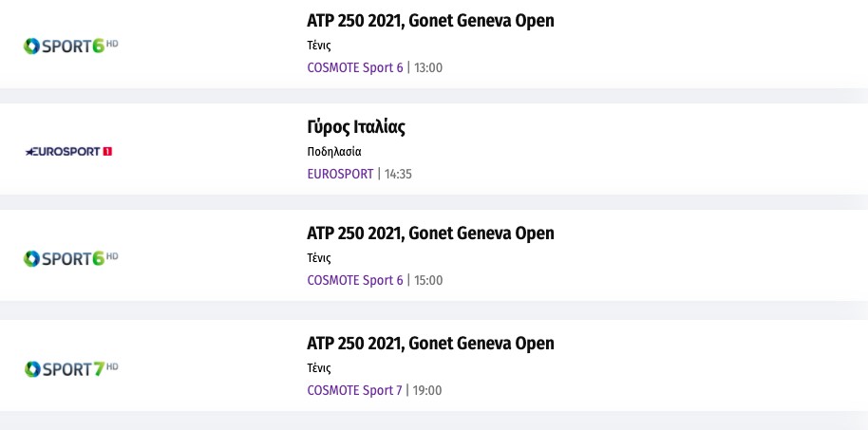Open the Γύρος Ιταλίας program title
Image resolution: width=868 pixels, height=430 pixels.
pos(356,127)
